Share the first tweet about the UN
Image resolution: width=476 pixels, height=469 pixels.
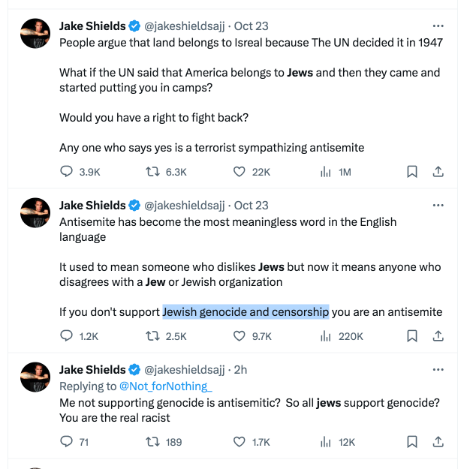pyautogui.click(x=438, y=172)
